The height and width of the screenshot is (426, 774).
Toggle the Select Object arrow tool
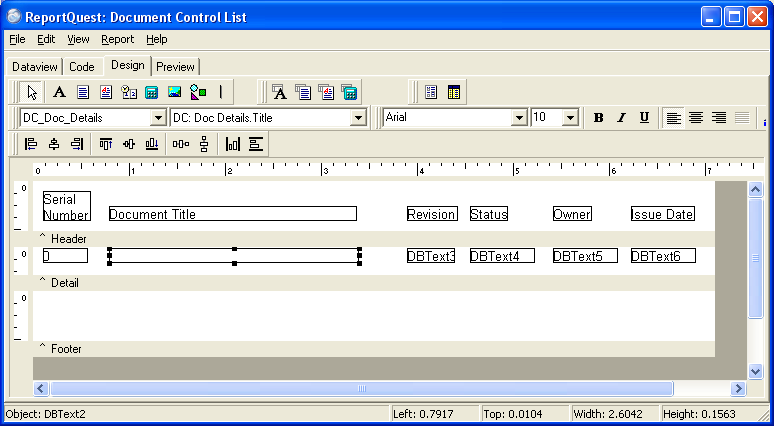click(x=32, y=92)
